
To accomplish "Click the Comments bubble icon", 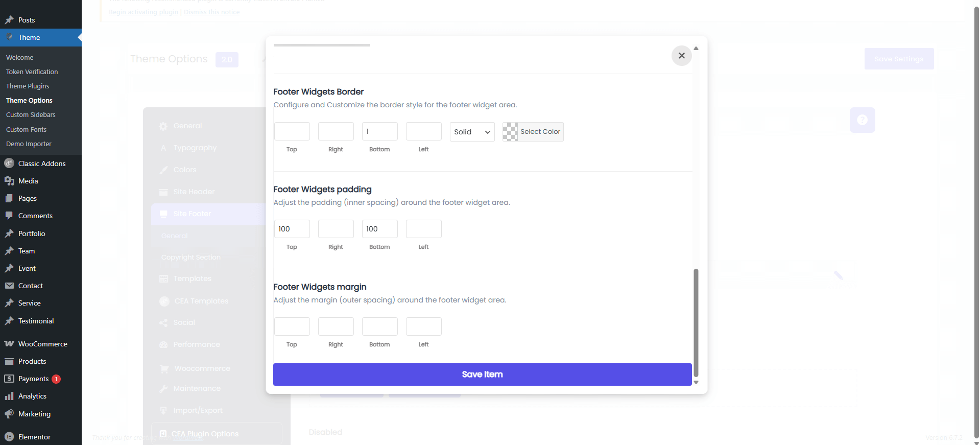I will pos(9,216).
